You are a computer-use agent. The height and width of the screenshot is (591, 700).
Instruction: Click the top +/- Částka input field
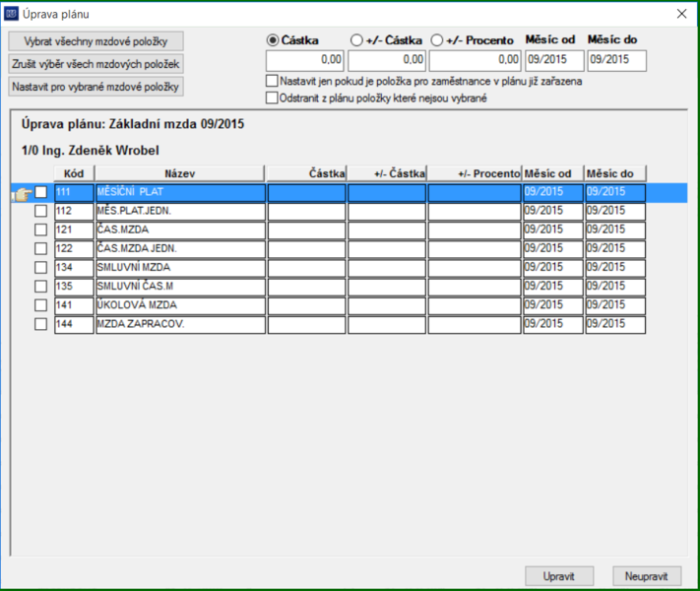tap(387, 60)
